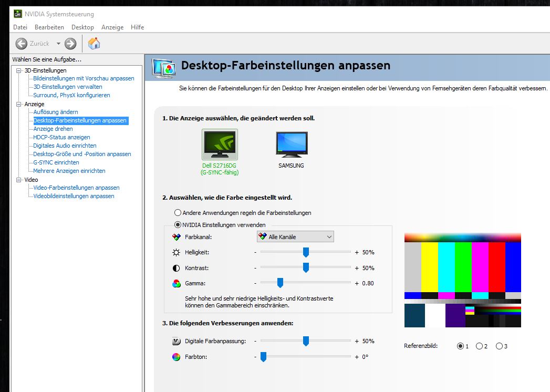The width and height of the screenshot is (550, 392).
Task: Click the Digitale Farbanpassung slider handle
Action: pos(306,341)
